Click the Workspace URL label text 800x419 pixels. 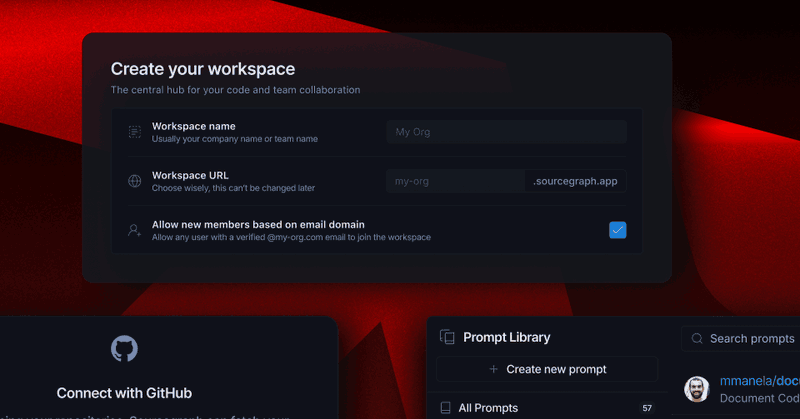point(190,176)
